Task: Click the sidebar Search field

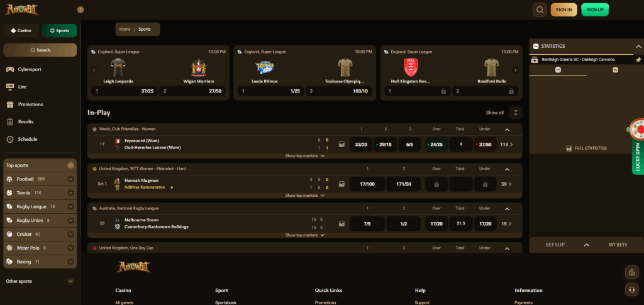Action: 40,50
